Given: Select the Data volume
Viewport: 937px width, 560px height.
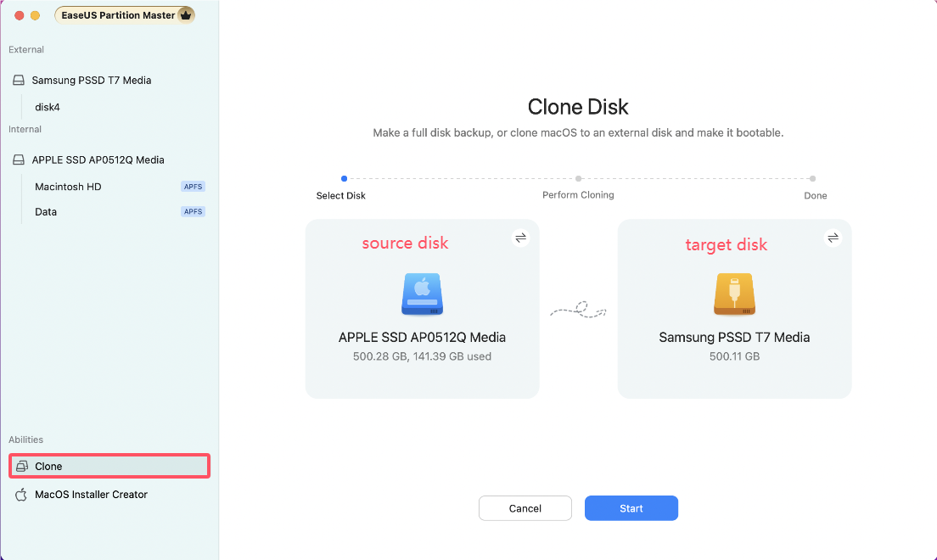Looking at the screenshot, I should pyautogui.click(x=46, y=212).
